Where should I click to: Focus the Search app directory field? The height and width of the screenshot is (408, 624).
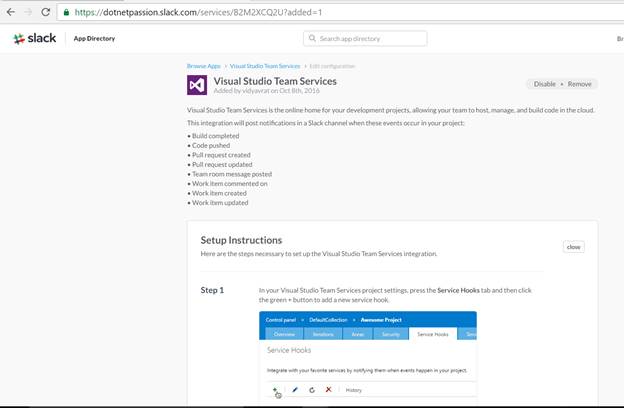365,39
